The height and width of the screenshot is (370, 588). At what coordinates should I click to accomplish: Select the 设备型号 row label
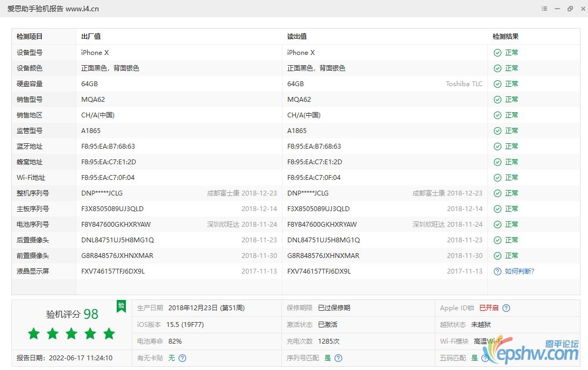[x=30, y=53]
